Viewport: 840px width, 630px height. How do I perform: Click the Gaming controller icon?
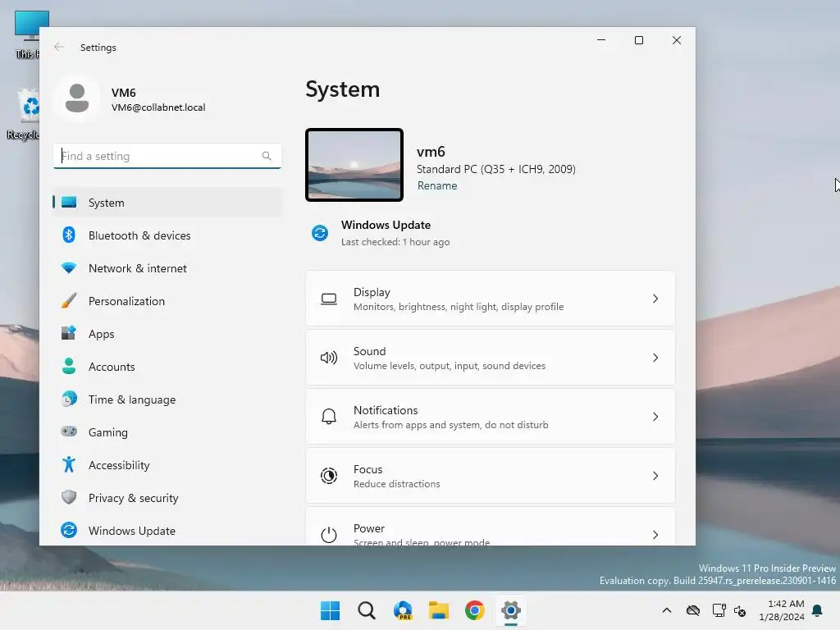point(69,431)
